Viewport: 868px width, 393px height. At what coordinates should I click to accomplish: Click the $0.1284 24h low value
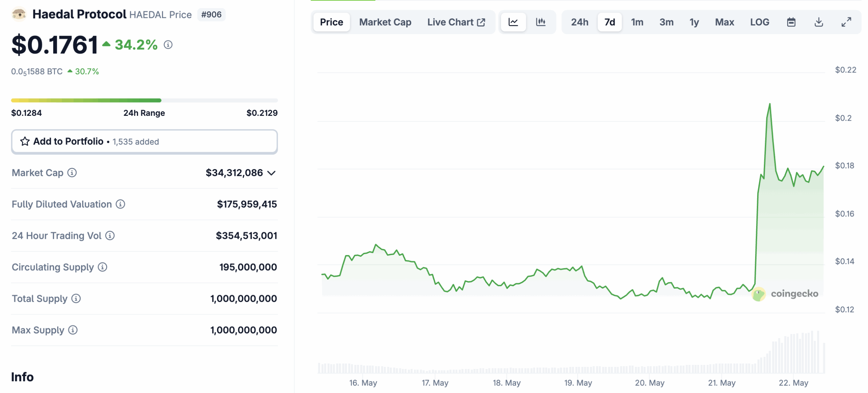click(x=26, y=113)
